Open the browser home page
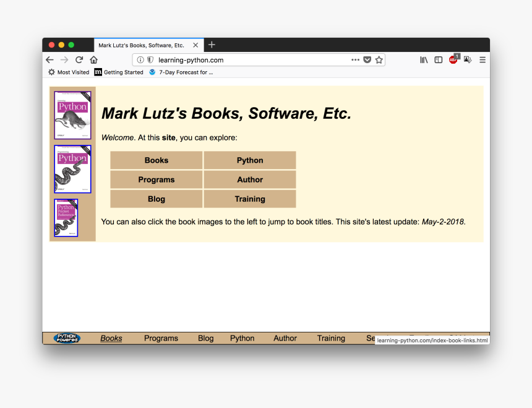532x408 pixels. 93,59
